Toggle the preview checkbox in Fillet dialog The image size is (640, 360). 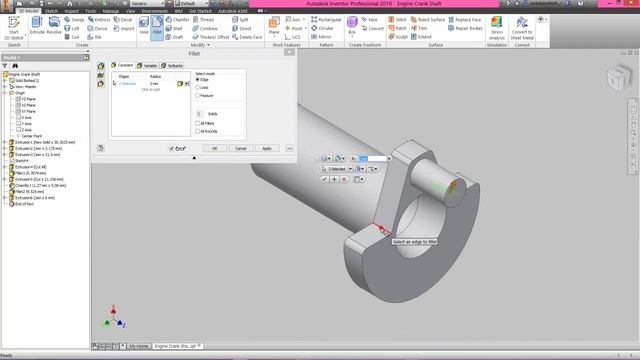point(172,149)
